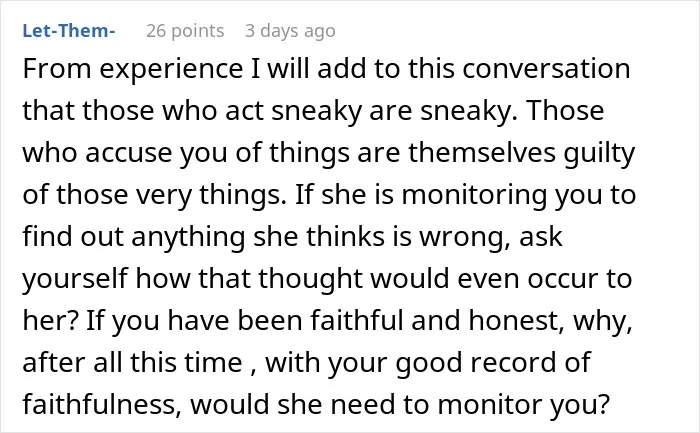Click the word "conversation" in the comment
The width and height of the screenshot is (700, 433).
(546, 69)
